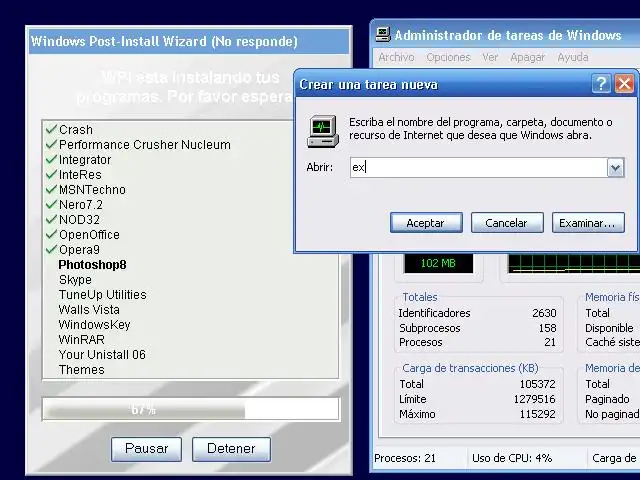This screenshot has height=480, width=640.
Task: Select TuneUp Utilities in the install list
Action: coord(102,295)
